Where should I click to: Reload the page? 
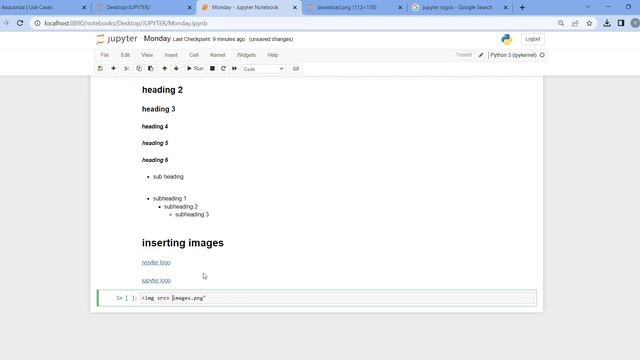(x=20, y=24)
